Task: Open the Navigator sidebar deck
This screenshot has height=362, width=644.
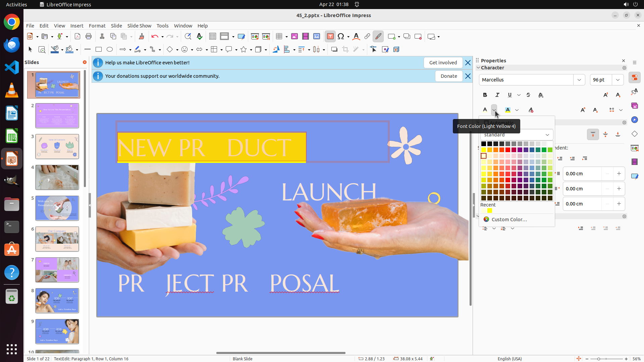Action: (x=635, y=120)
